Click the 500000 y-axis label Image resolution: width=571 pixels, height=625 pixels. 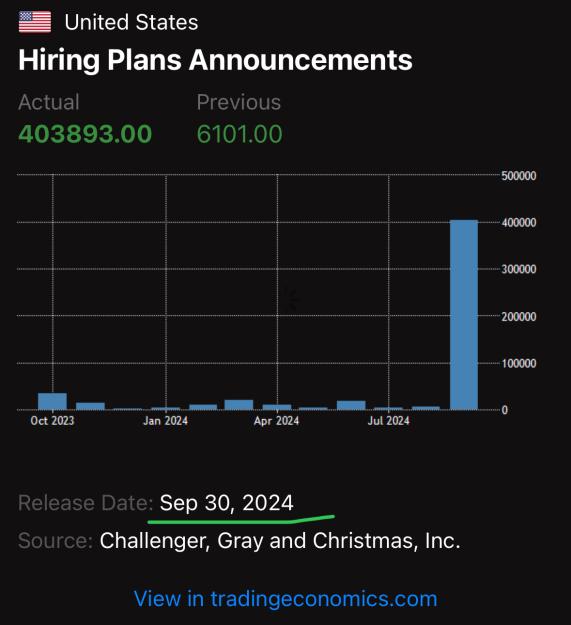click(x=519, y=176)
